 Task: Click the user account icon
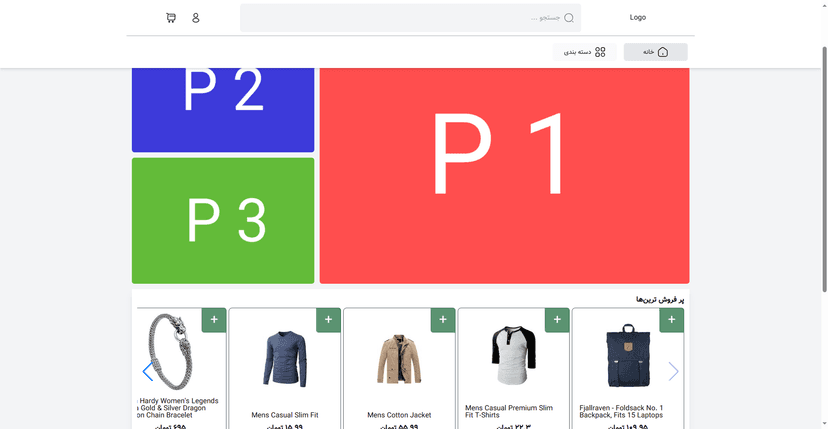[x=196, y=18]
